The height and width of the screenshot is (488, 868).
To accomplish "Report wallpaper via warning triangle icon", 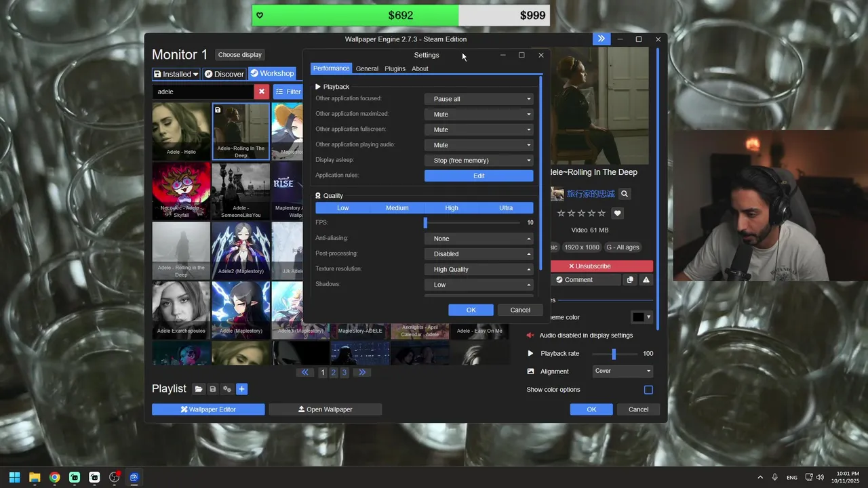I will [646, 280].
